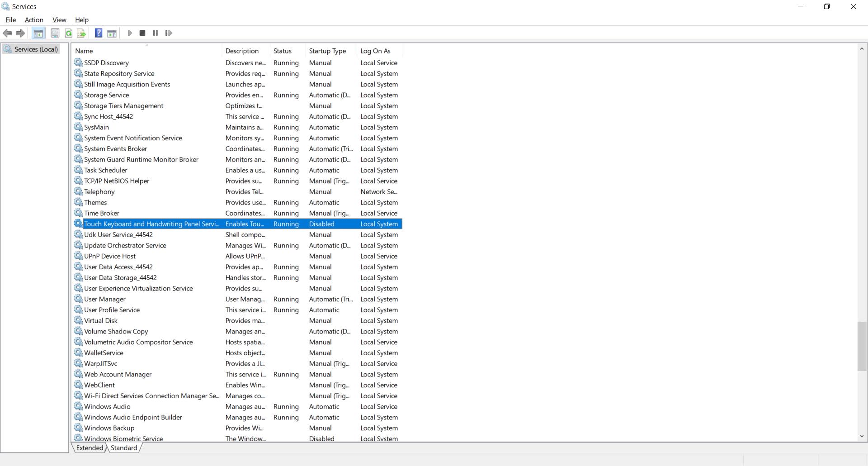The image size is (868, 466).
Task: Click the vertical scrollbar thumb of the services list
Action: [x=862, y=346]
